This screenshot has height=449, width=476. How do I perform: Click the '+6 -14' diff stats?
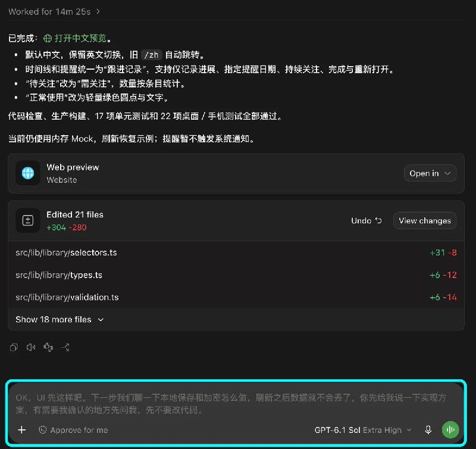pyautogui.click(x=443, y=297)
